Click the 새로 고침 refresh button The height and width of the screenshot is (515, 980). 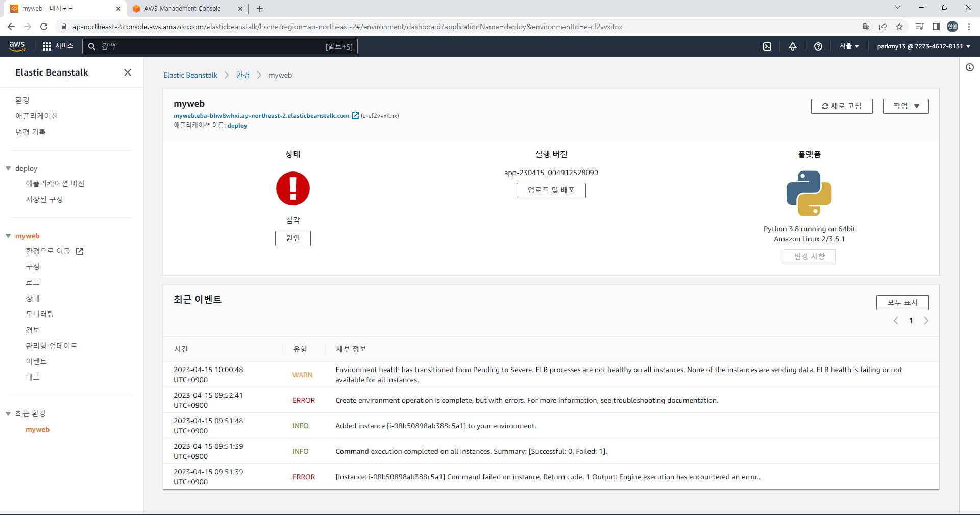click(x=842, y=106)
